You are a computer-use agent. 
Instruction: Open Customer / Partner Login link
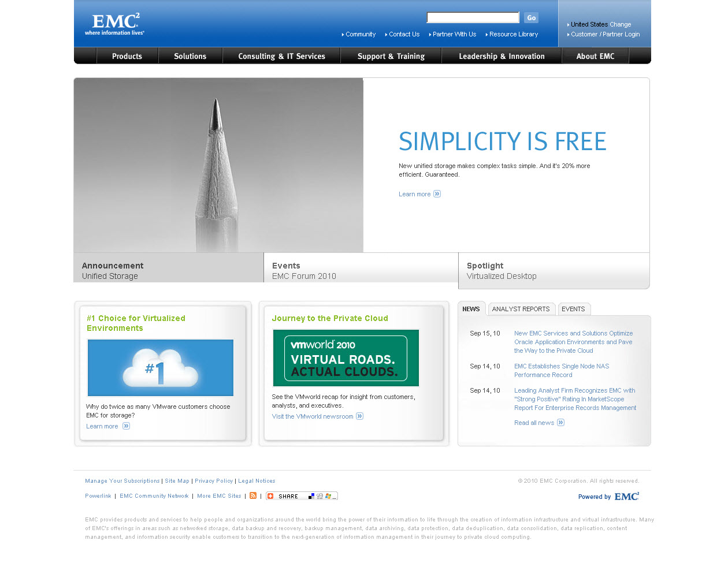coord(606,35)
